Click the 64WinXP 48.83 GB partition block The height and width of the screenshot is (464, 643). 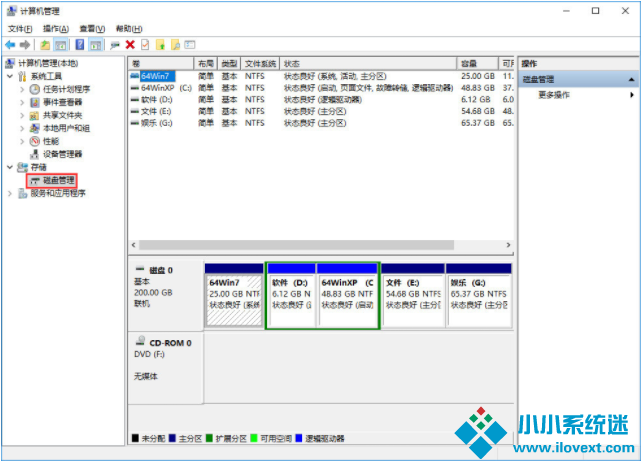pos(347,296)
